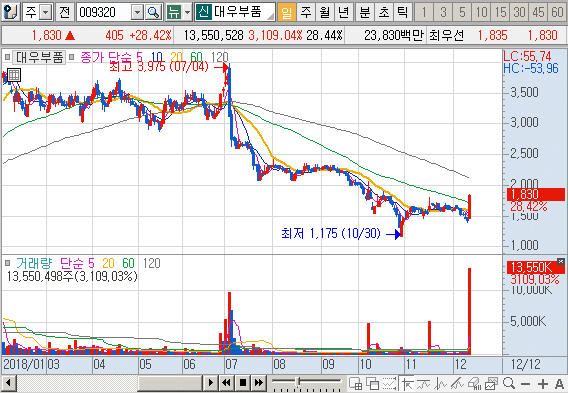This screenshot has height=393, width=568.
Task: Switch to the 주 weekly chart period
Action: (306, 12)
